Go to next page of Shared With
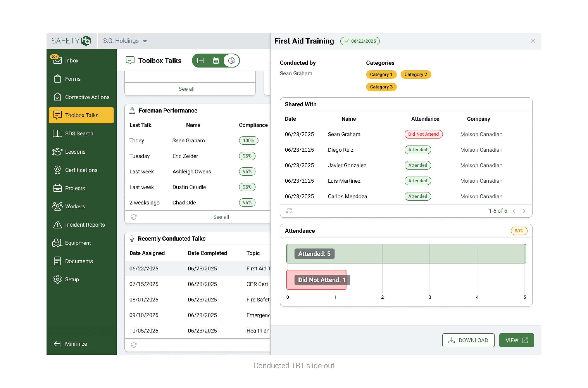The image size is (588, 388). tap(524, 210)
